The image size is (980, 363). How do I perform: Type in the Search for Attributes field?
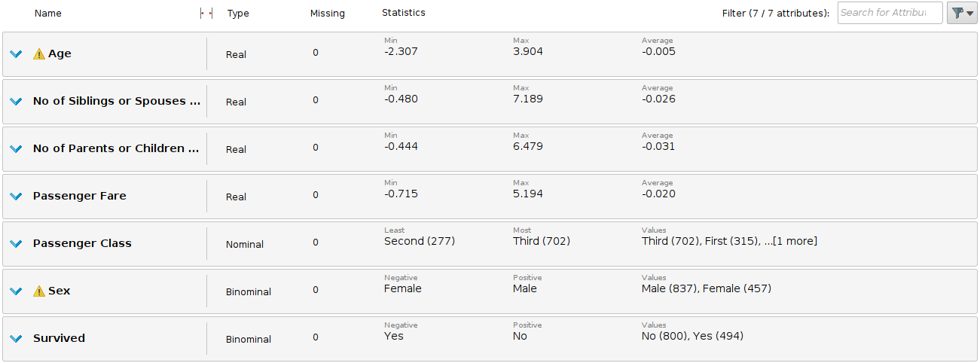[889, 13]
